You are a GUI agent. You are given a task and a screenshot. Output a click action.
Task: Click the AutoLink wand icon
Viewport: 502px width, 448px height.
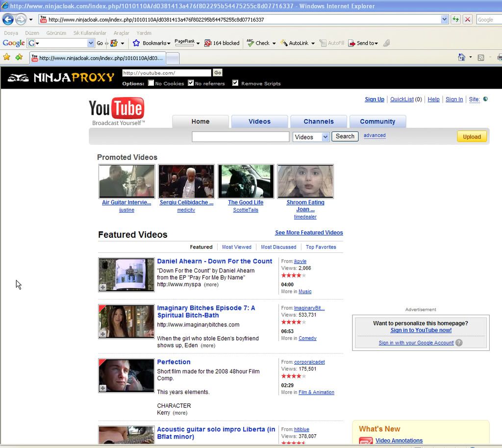click(284, 43)
